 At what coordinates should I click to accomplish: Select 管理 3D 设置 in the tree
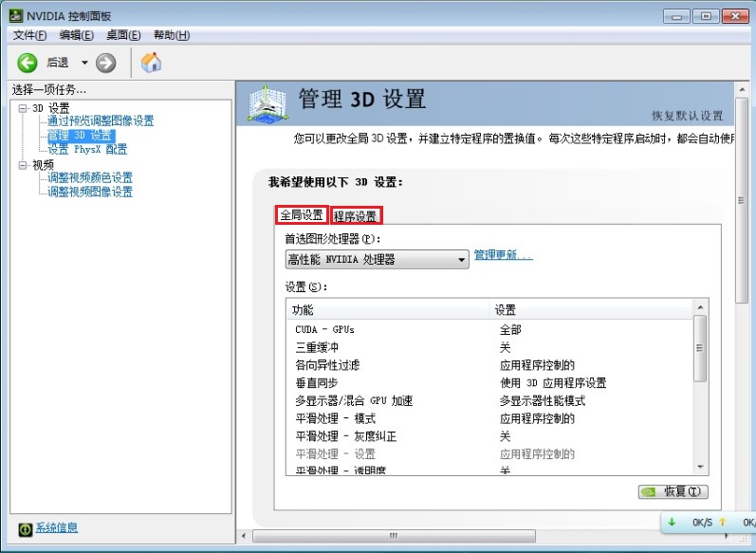80,135
